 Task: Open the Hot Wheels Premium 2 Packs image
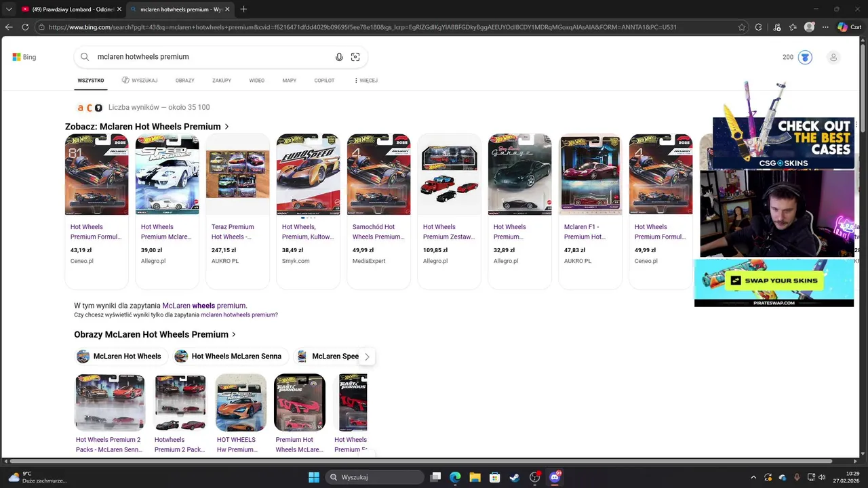[110, 403]
